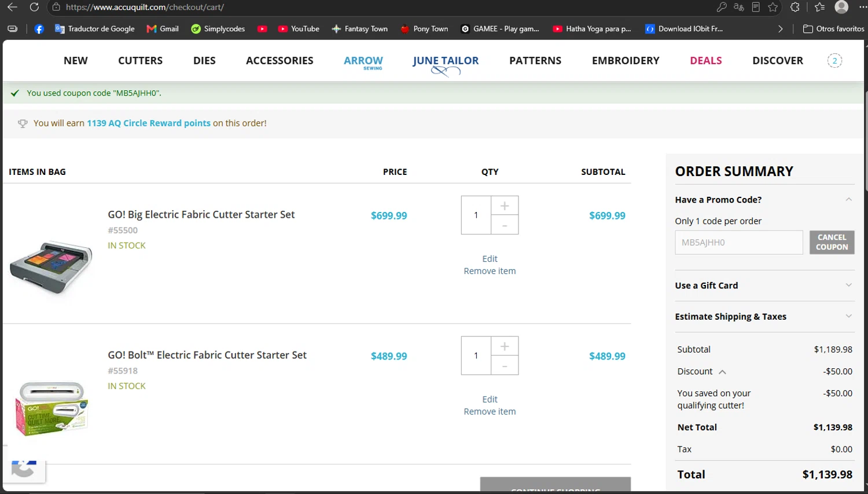Viewport: 868px width, 494px height.
Task: Open Facebook bookmark icon
Action: 39,28
